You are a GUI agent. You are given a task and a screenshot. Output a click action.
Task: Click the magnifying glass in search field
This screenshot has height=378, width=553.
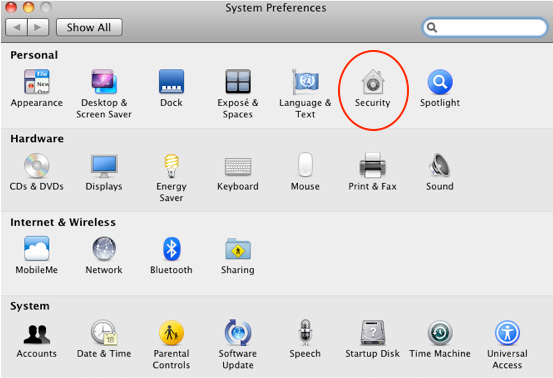tap(432, 27)
